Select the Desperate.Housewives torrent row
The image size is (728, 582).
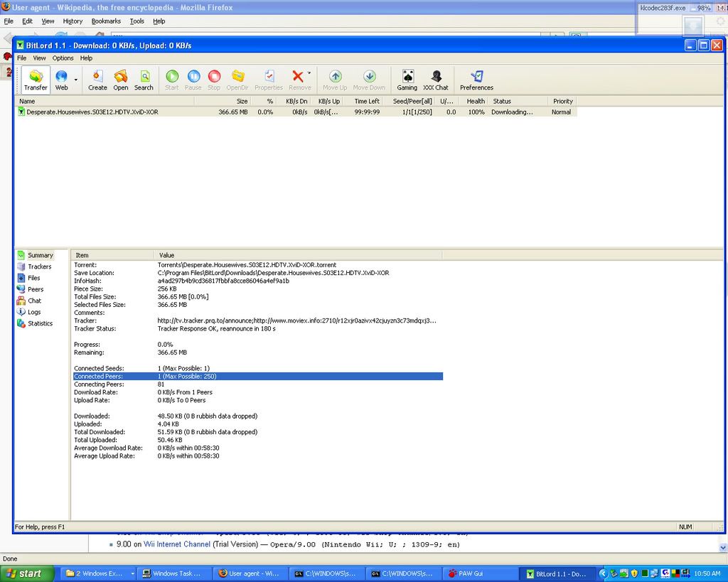tap(92, 112)
